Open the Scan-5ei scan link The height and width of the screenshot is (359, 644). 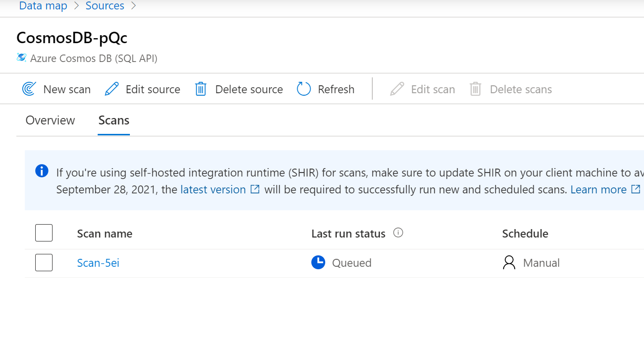tap(98, 263)
